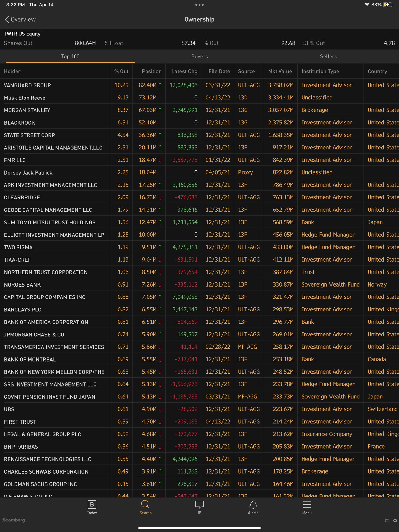Open the Alerts bell icon
Viewport: 399px width, 532px height.
pyautogui.click(x=253, y=507)
